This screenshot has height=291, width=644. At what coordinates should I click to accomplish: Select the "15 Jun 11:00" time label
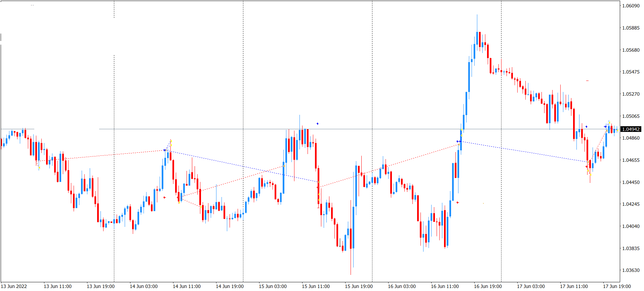[x=316, y=286]
